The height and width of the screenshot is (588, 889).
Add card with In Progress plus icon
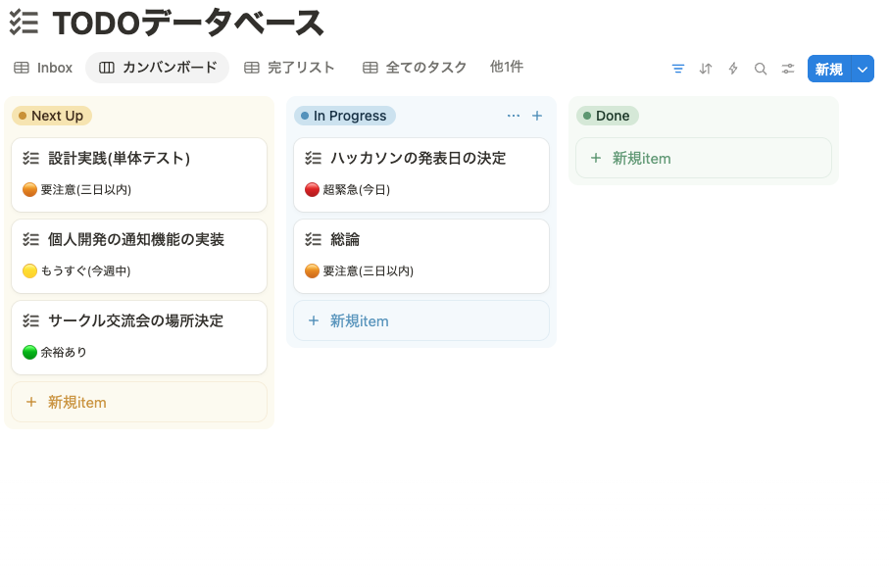point(537,116)
